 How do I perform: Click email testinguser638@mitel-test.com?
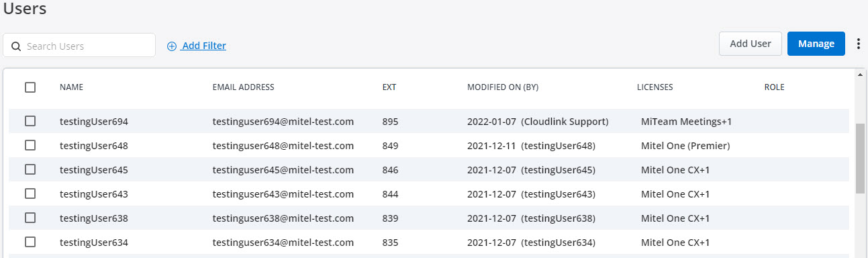pos(283,218)
